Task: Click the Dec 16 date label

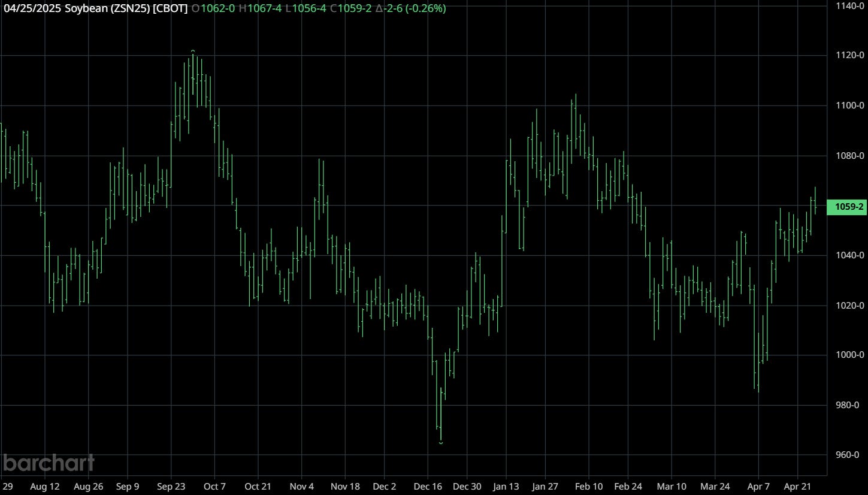Action: click(x=428, y=486)
